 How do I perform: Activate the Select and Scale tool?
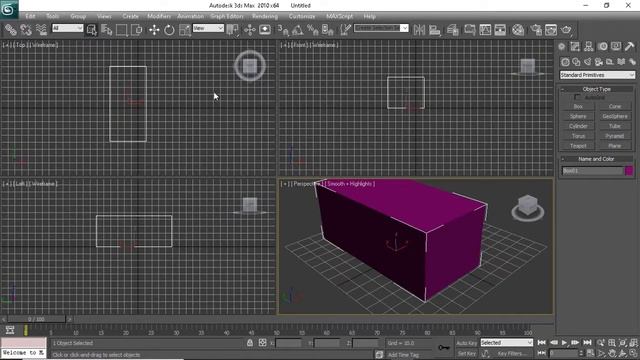184,29
